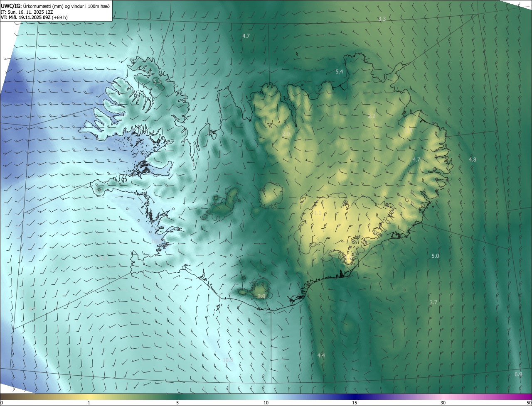This screenshot has width=532, height=406.
Task: Select the 6.9 value label in the corner
Action: (518, 374)
